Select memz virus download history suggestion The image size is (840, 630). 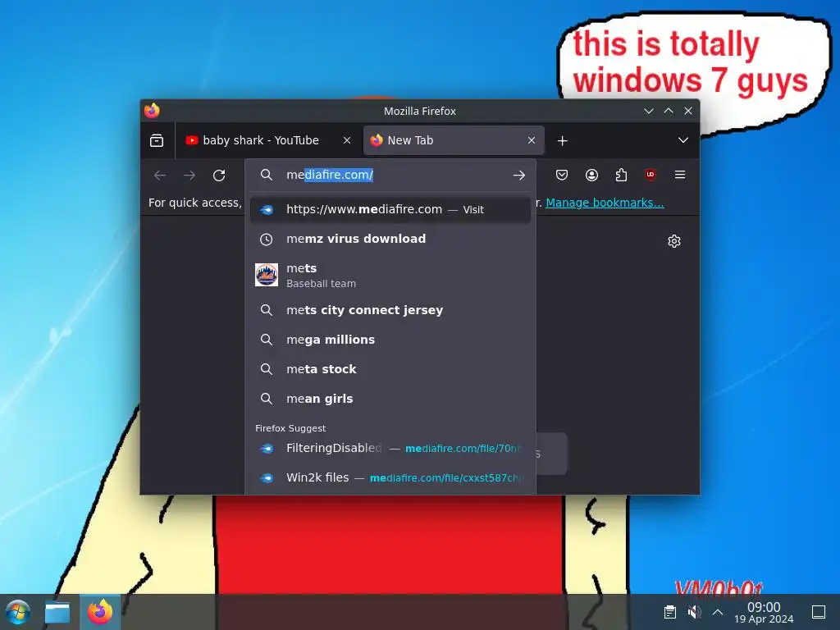[x=390, y=239]
